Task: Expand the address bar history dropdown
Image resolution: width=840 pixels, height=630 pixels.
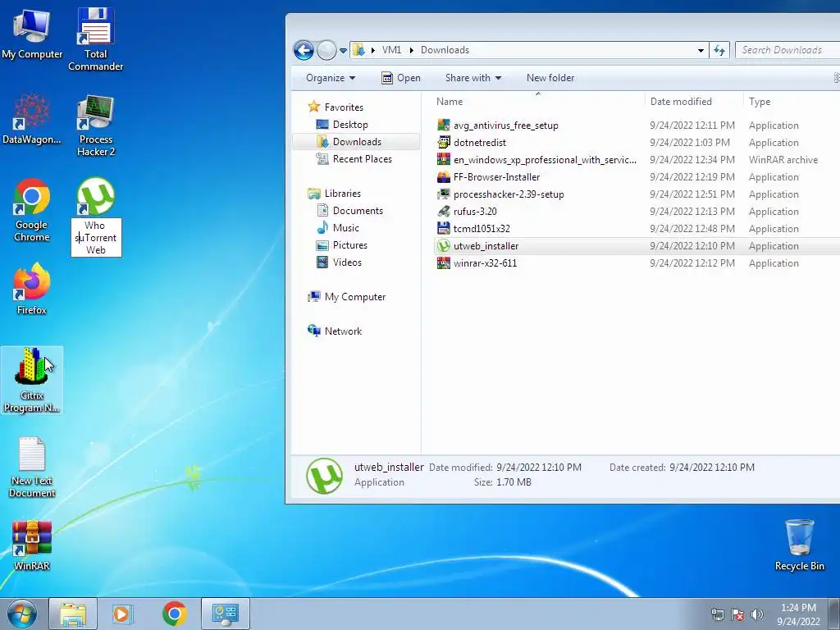Action: (x=701, y=50)
